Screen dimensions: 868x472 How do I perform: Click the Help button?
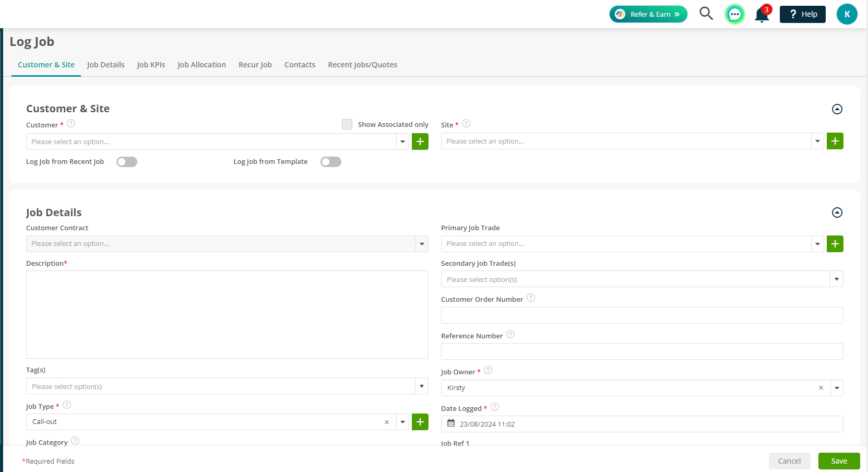tap(803, 14)
